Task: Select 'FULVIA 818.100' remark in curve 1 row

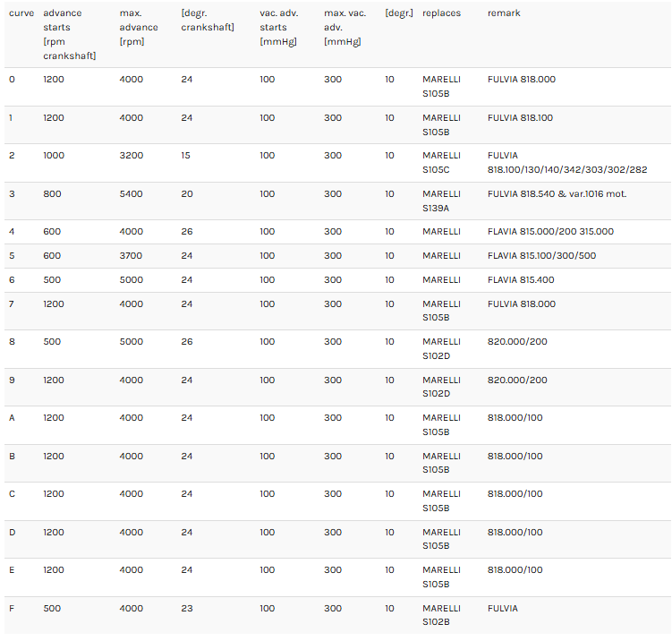Action: tap(520, 118)
